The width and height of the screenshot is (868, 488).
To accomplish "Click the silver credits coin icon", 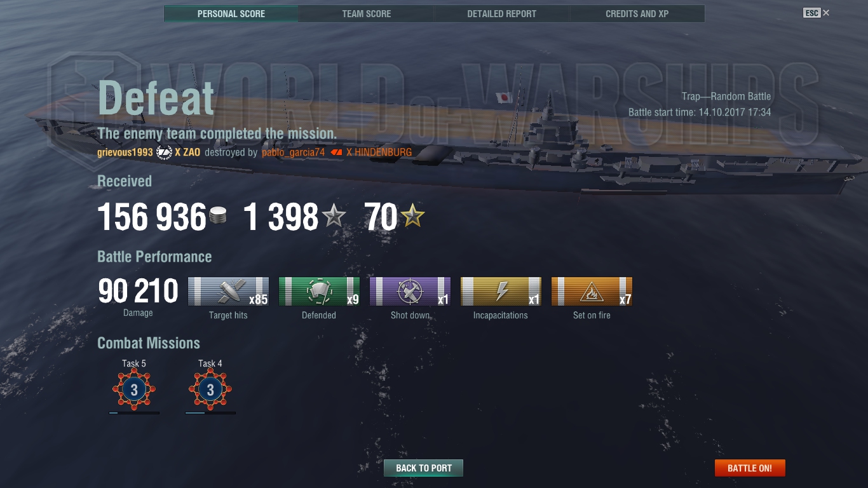I will point(218,216).
